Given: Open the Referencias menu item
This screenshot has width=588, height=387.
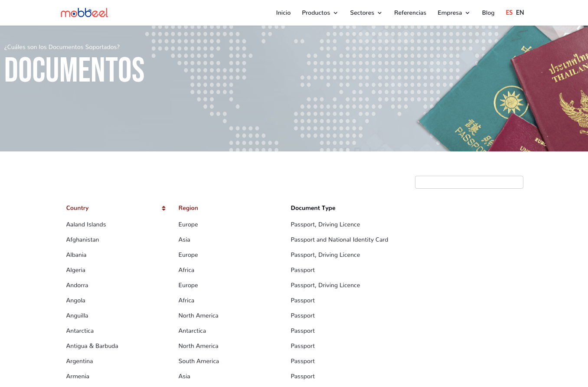Looking at the screenshot, I should (410, 13).
